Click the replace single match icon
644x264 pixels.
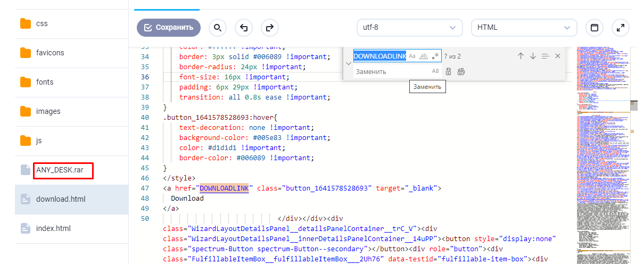(449, 71)
